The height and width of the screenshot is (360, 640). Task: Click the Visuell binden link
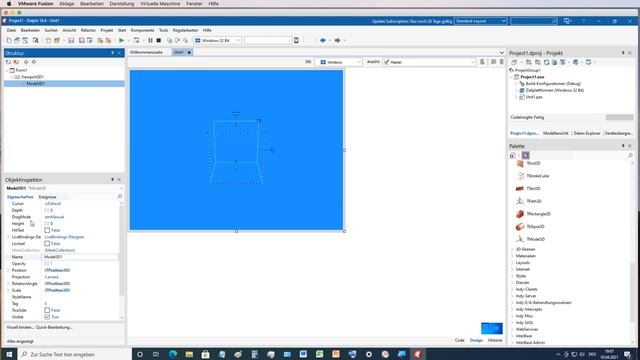20,327
